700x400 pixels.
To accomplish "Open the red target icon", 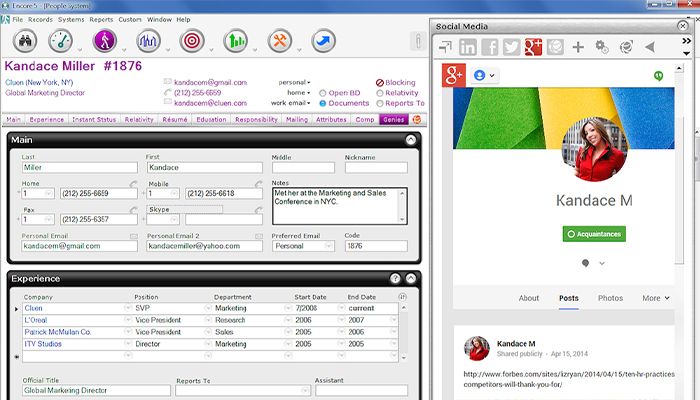I will click(x=192, y=41).
